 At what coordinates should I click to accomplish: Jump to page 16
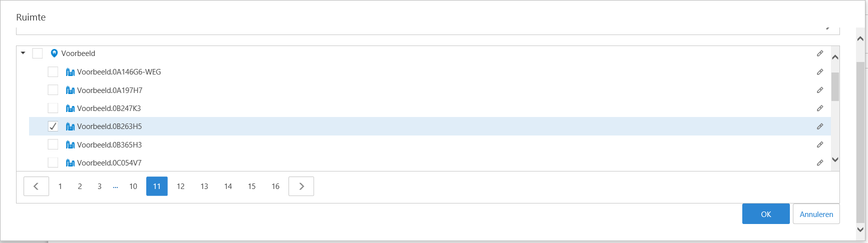275,186
